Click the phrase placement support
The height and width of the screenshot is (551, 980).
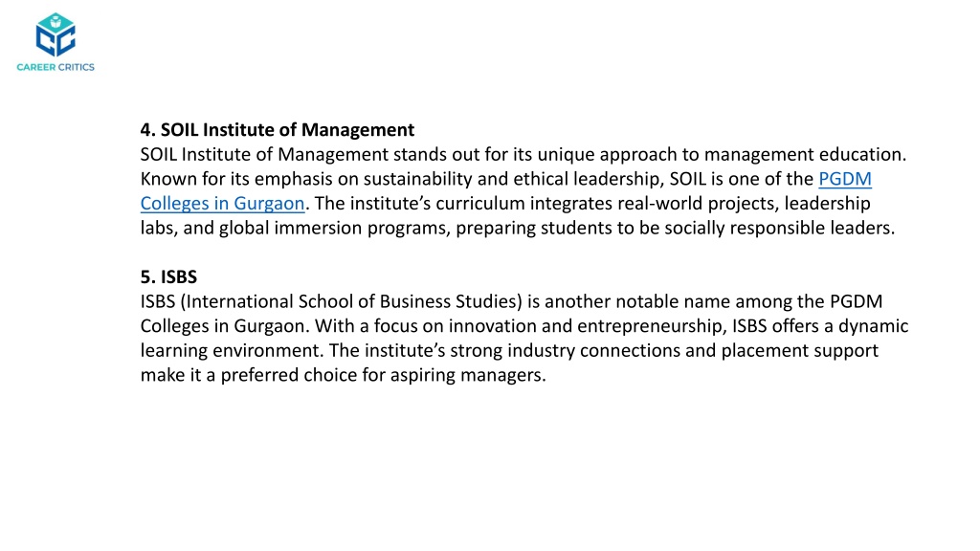pos(799,350)
